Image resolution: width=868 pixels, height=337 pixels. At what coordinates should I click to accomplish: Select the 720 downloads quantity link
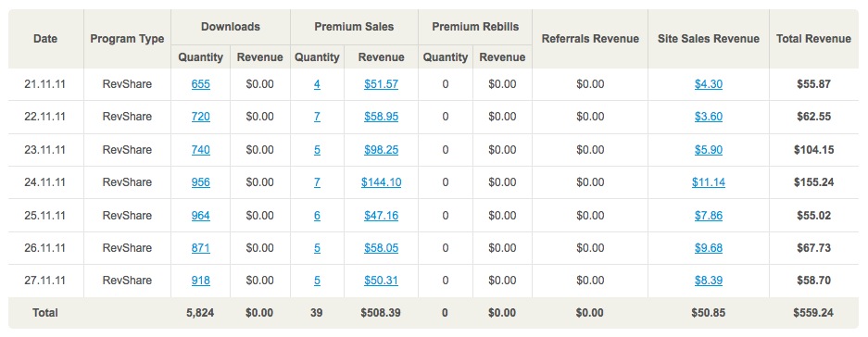click(200, 117)
